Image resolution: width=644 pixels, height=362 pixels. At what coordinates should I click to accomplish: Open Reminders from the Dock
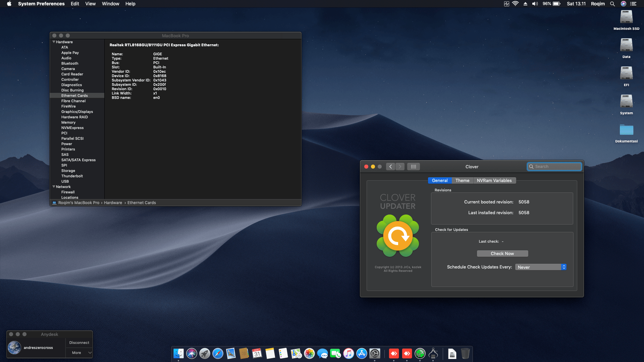tap(283, 353)
